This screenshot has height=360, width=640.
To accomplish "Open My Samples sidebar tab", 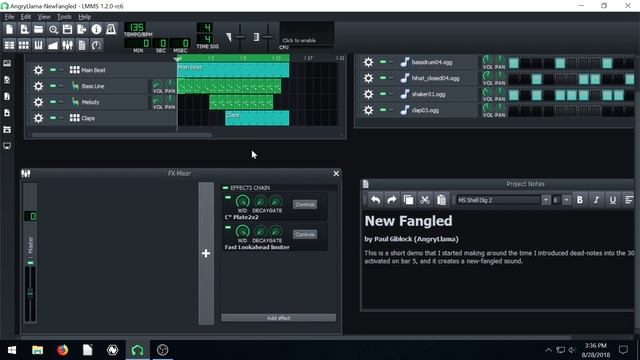I will tap(7, 96).
